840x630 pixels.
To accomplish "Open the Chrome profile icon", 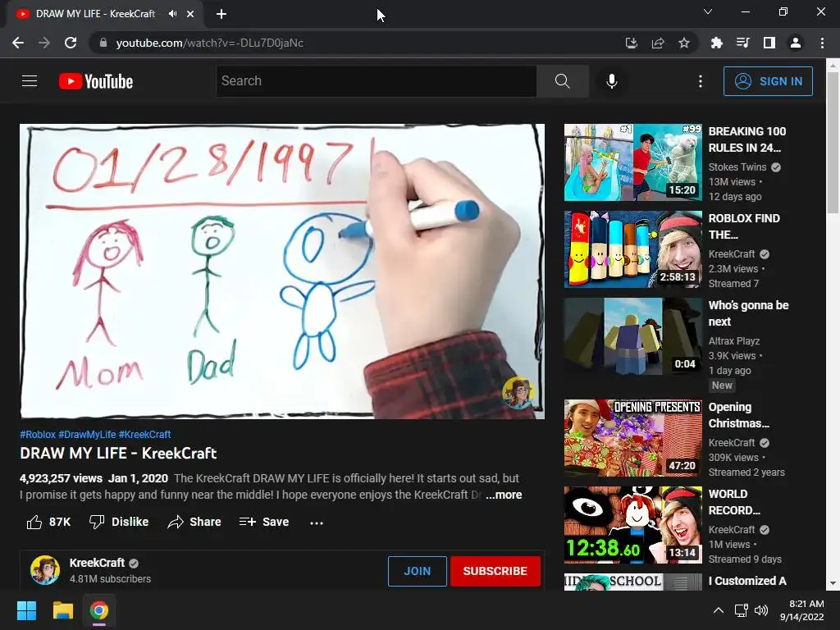I will [796, 43].
